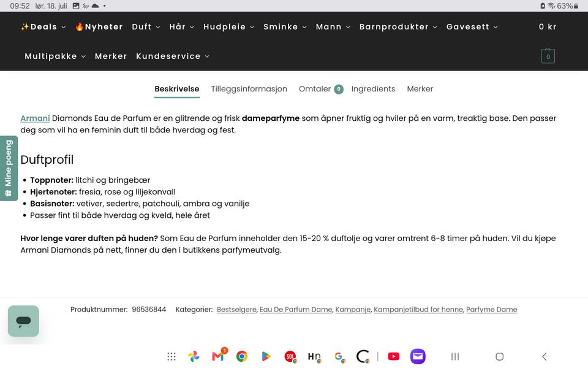Expand the Sminke dropdown menu

click(285, 26)
